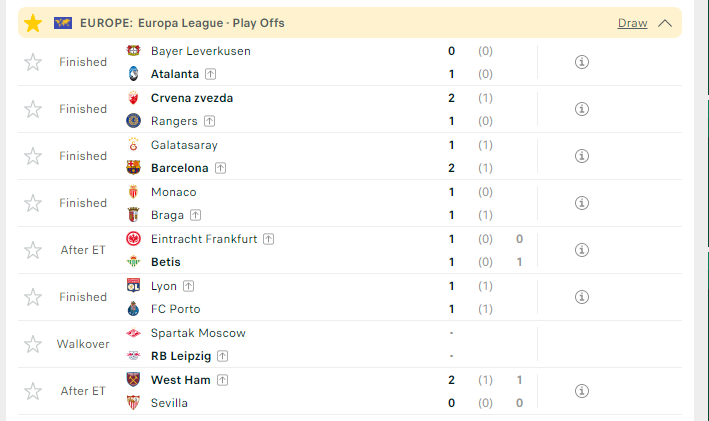
Task: Select the Crvena zvezda team name
Action: pyautogui.click(x=192, y=98)
